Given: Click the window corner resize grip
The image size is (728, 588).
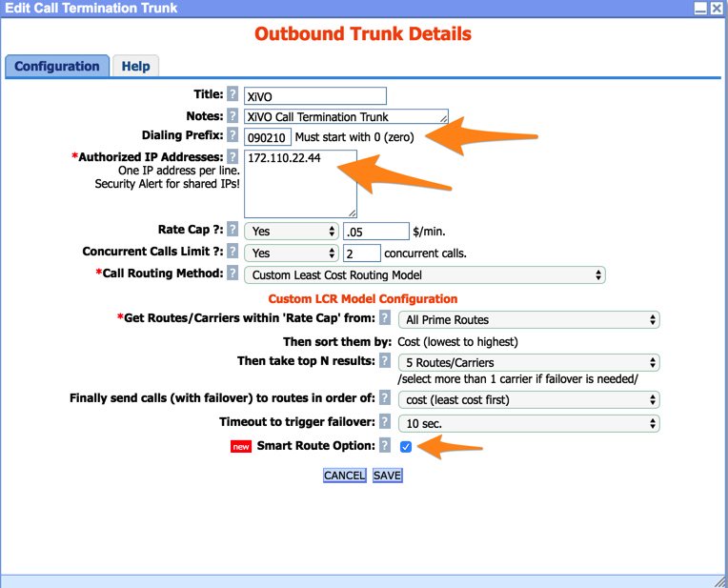Looking at the screenshot, I should click(x=720, y=580).
